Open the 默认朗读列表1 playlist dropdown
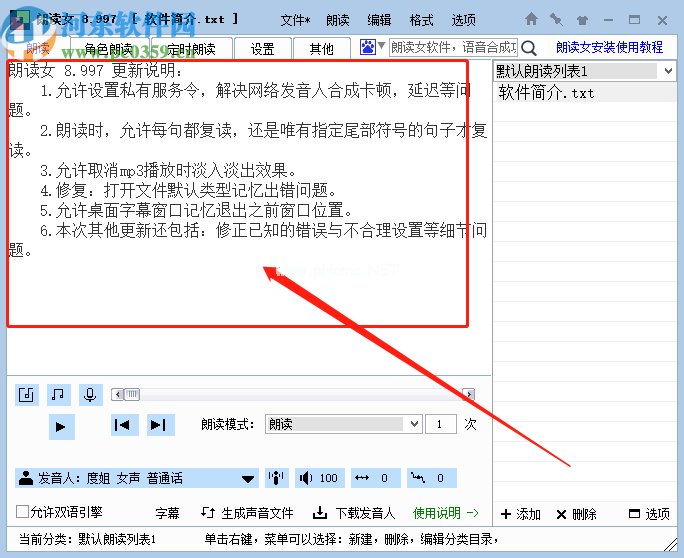The height and width of the screenshot is (558, 684). coord(667,71)
